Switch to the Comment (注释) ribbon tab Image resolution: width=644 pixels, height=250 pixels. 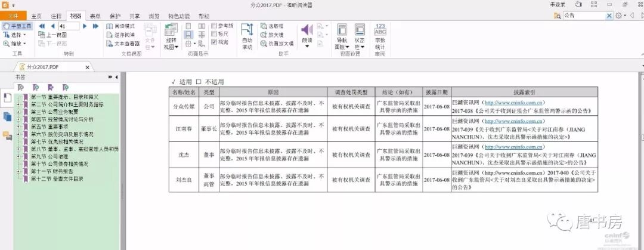pos(56,16)
